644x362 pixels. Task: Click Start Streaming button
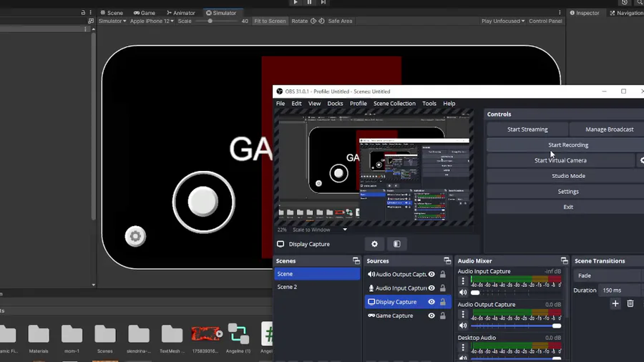click(527, 129)
